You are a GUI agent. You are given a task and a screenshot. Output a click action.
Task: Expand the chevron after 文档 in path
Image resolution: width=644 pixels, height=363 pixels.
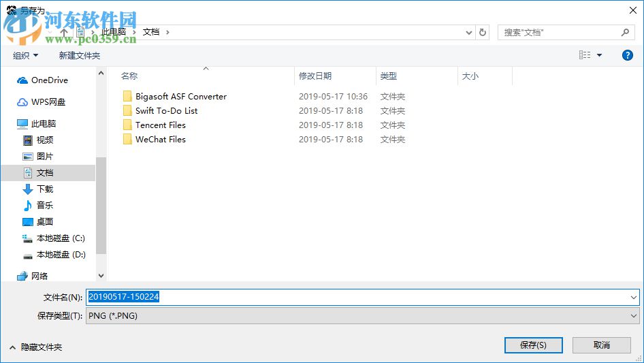[167, 32]
